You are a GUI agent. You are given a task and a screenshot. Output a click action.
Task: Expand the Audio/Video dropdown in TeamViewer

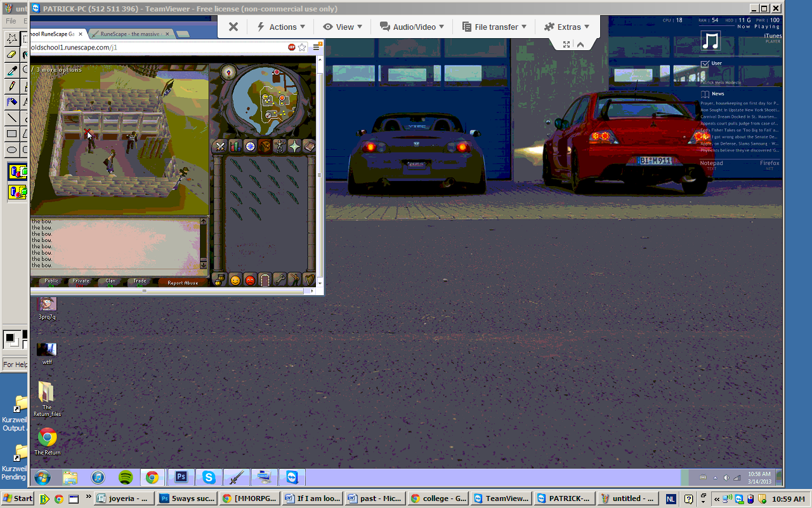pyautogui.click(x=412, y=27)
